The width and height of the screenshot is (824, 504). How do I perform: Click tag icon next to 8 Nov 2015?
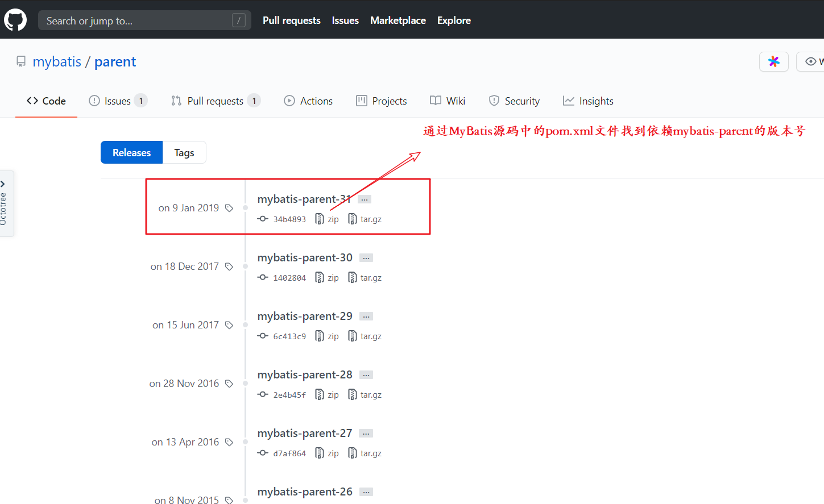(229, 500)
